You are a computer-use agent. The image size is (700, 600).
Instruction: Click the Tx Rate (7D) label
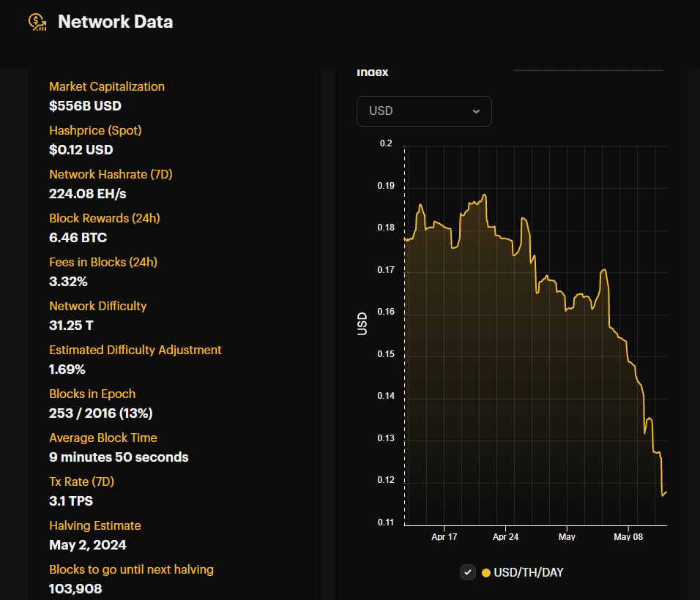click(82, 481)
